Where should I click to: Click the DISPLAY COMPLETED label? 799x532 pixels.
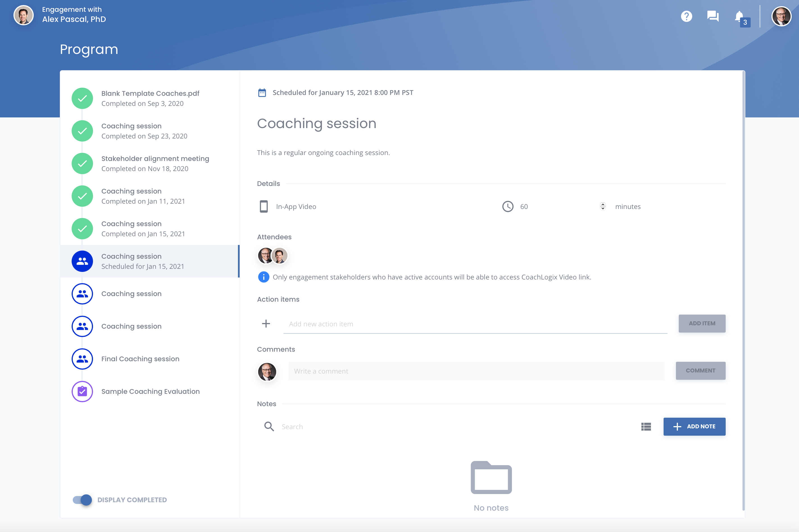coord(132,500)
